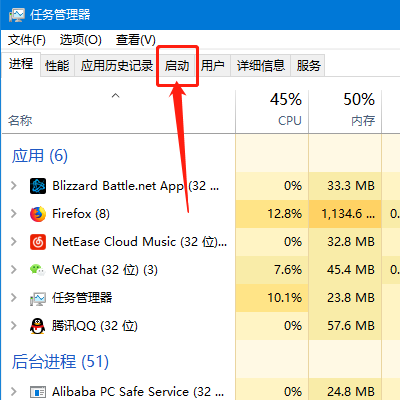Select the 腾讯QQ penguin icon
The width and height of the screenshot is (400, 400).
tap(38, 326)
